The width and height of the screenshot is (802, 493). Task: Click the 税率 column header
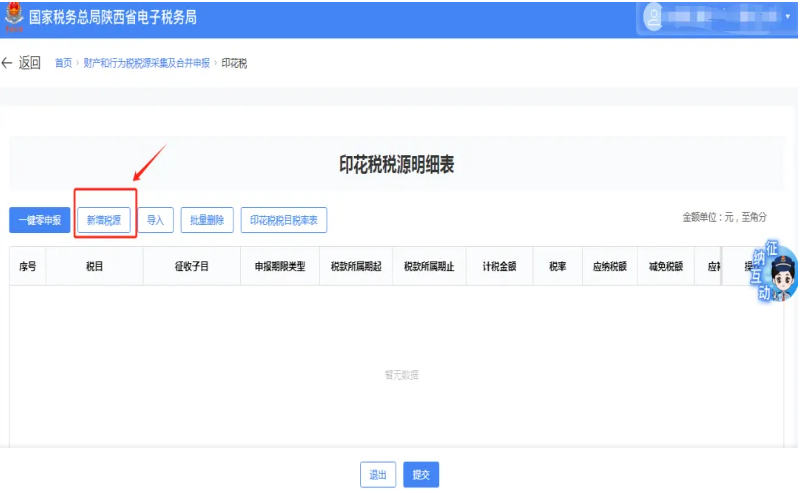pyautogui.click(x=557, y=267)
